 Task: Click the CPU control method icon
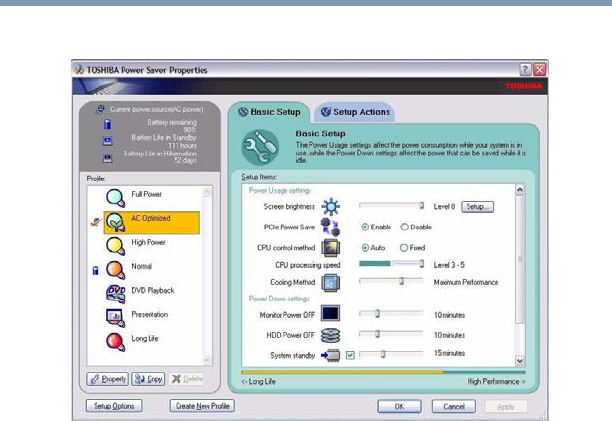331,247
